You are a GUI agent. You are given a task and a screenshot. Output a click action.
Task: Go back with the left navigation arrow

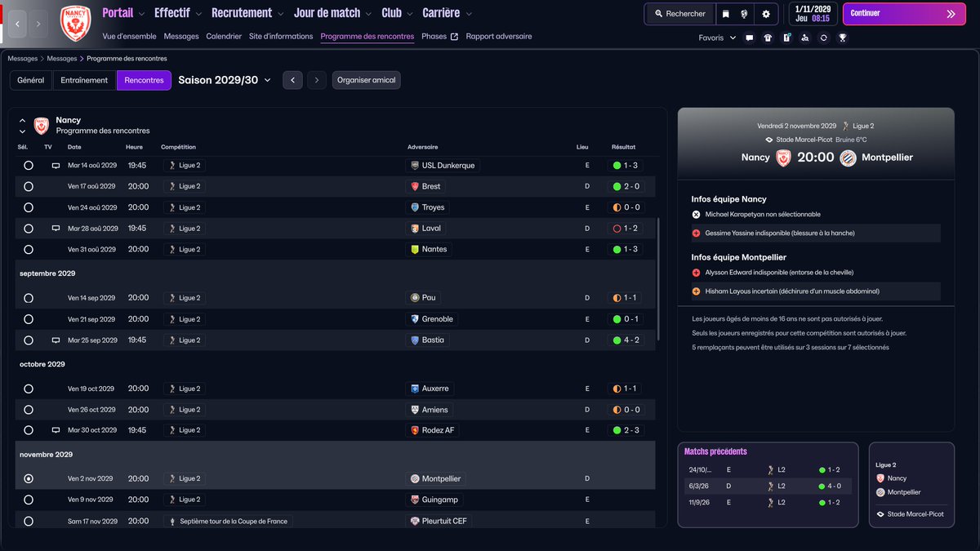pos(17,24)
